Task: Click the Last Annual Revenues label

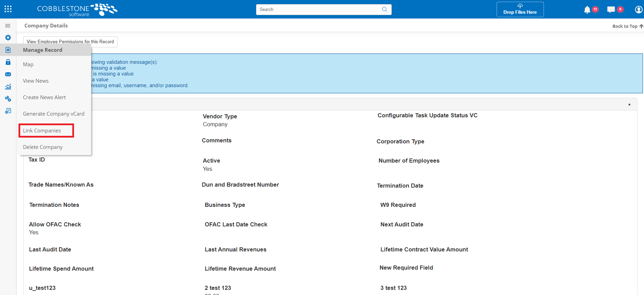Action: pos(235,250)
